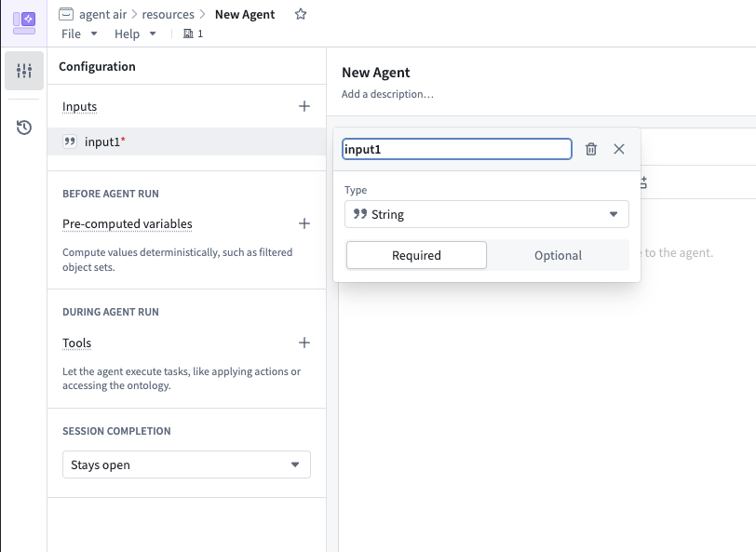
Task: Click the agent studio logo icon
Action: (24, 23)
